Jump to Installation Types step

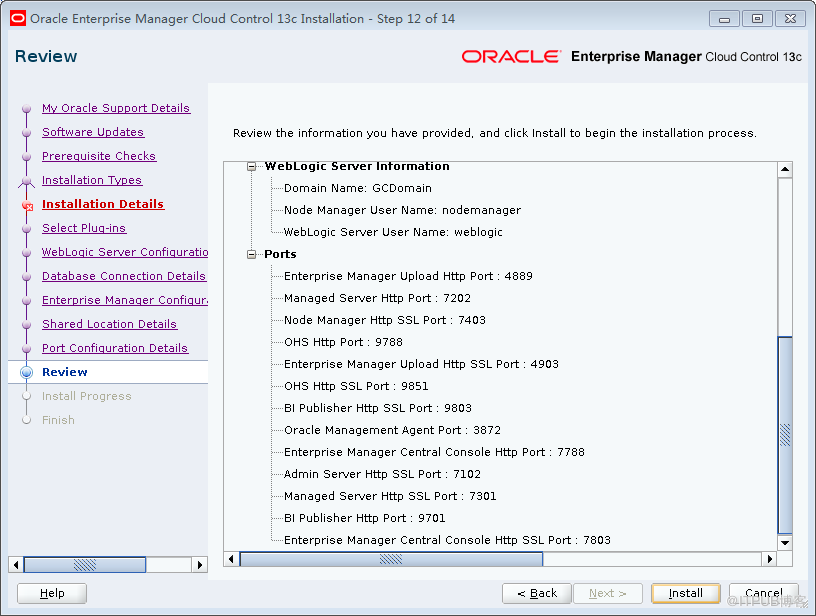click(x=92, y=180)
